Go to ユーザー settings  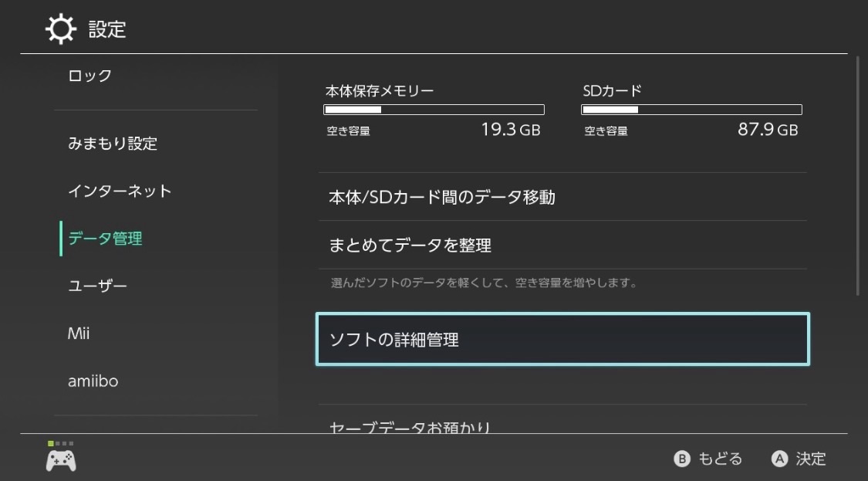[x=98, y=286]
